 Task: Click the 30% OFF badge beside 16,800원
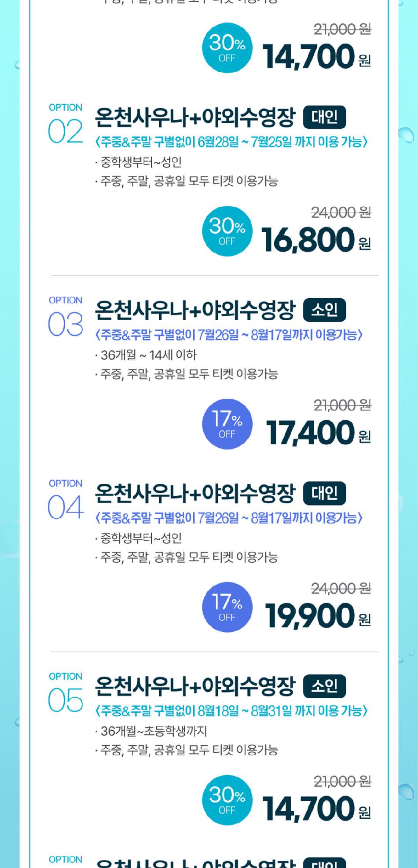[x=227, y=231]
